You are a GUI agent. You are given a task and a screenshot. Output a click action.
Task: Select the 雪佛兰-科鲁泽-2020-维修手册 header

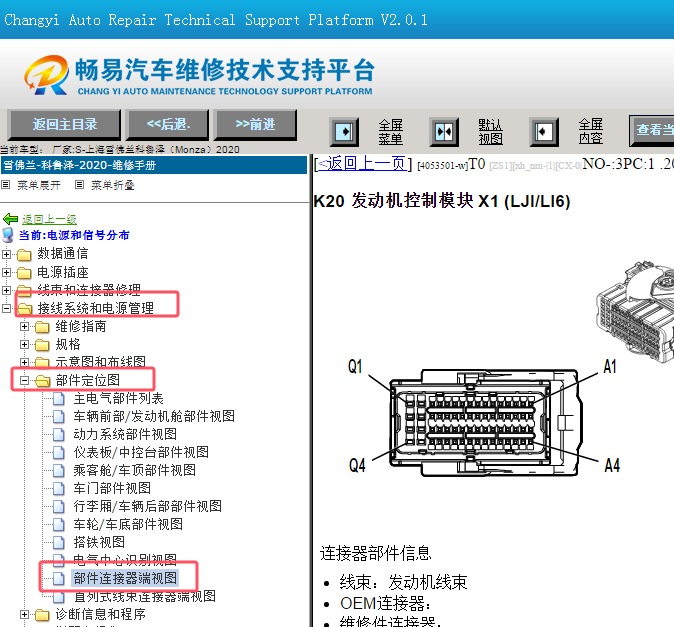coord(154,165)
